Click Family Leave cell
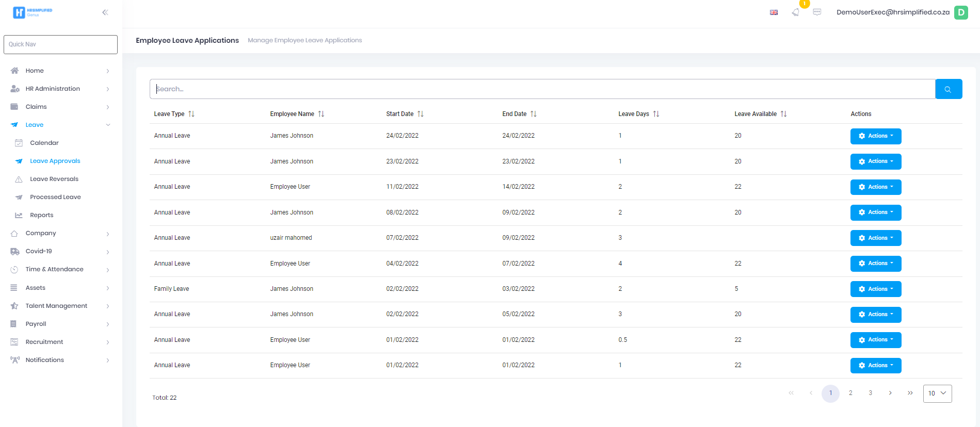The width and height of the screenshot is (980, 427). click(171, 289)
